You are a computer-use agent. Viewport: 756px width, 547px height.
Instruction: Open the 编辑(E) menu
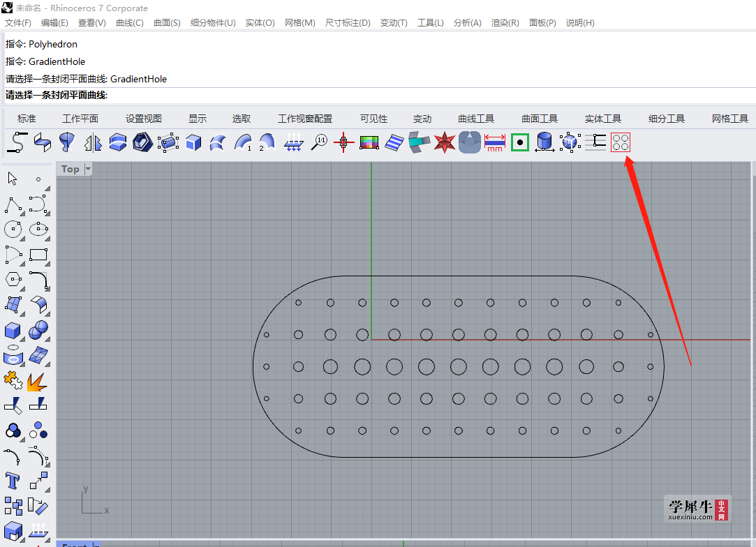54,22
